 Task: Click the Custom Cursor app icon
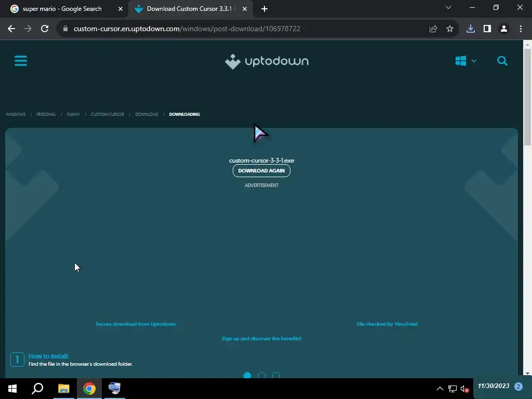click(x=261, y=133)
